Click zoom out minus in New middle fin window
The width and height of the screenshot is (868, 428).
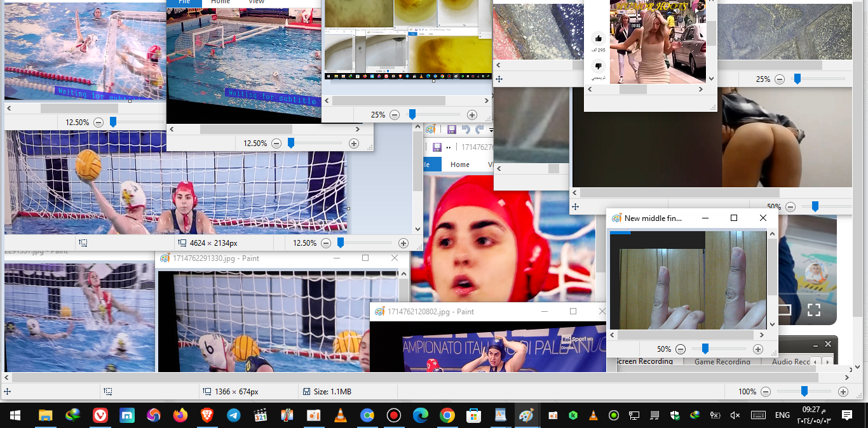pos(681,349)
